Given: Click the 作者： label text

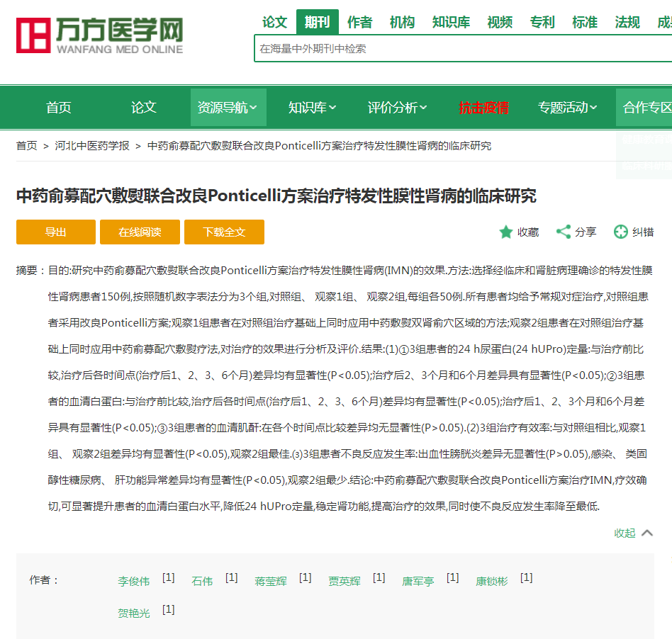Looking at the screenshot, I should [44, 580].
